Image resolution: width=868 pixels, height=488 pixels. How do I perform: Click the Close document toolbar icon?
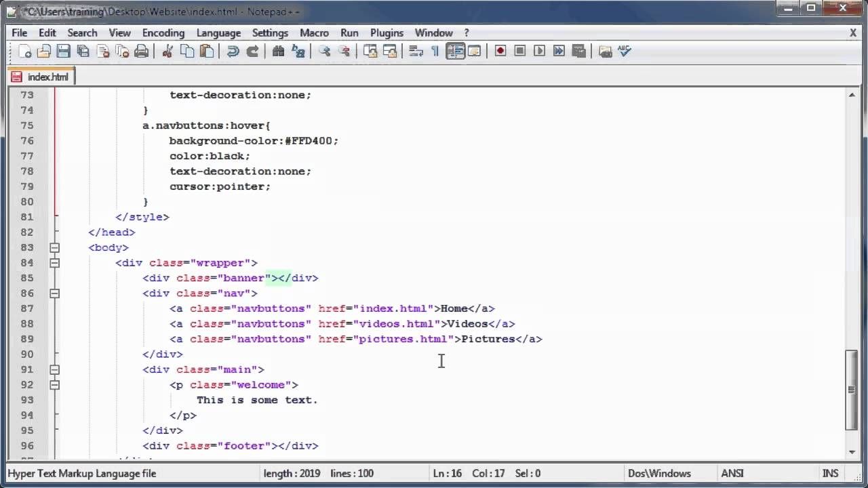(x=103, y=52)
